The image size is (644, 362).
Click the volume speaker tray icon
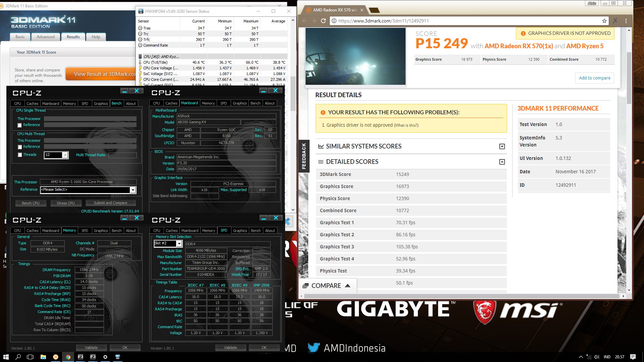(597, 357)
